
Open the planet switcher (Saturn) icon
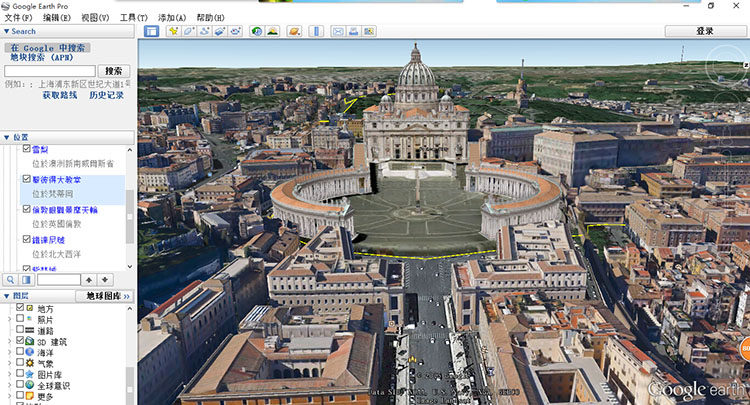click(x=294, y=31)
